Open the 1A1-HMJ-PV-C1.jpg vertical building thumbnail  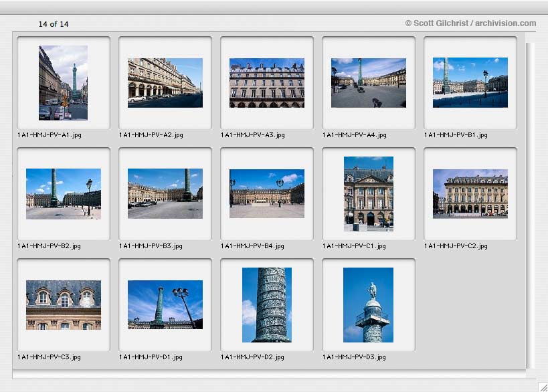point(369,194)
